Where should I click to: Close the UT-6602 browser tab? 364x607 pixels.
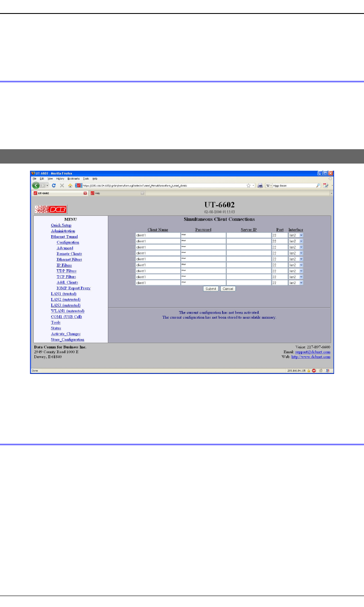85,193
